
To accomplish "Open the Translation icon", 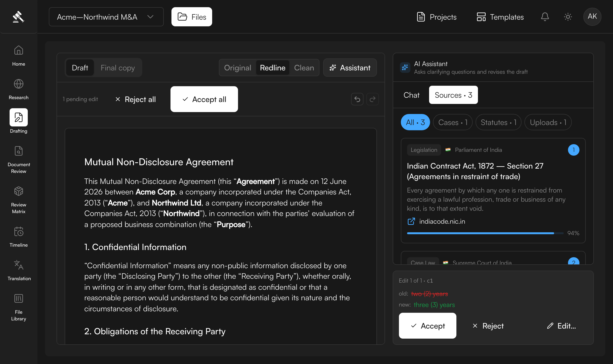I will [19, 265].
